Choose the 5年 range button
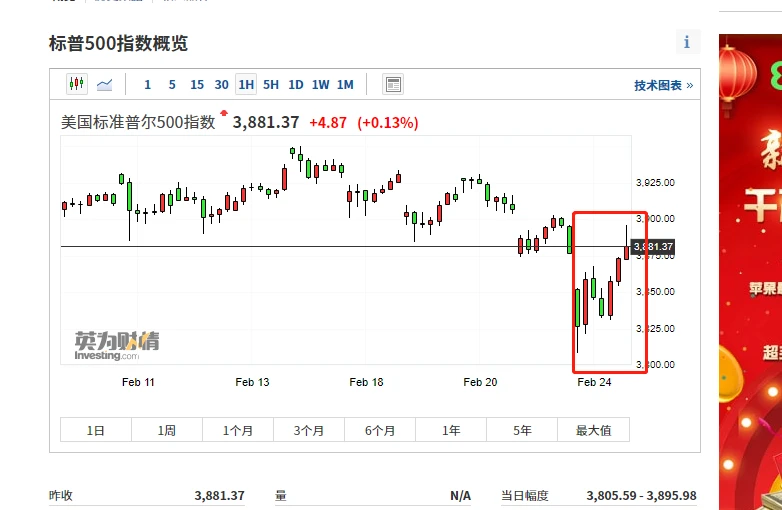This screenshot has width=782, height=510. tap(522, 430)
